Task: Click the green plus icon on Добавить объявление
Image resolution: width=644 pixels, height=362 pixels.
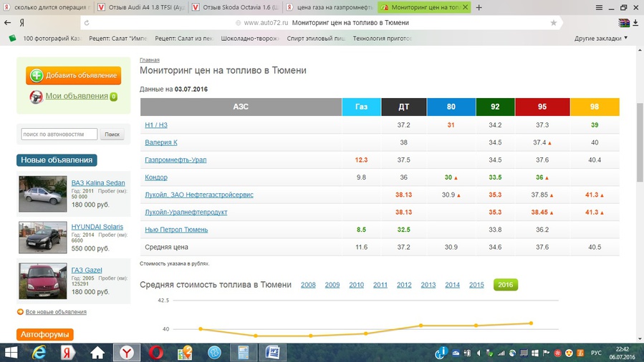Action: click(x=37, y=75)
